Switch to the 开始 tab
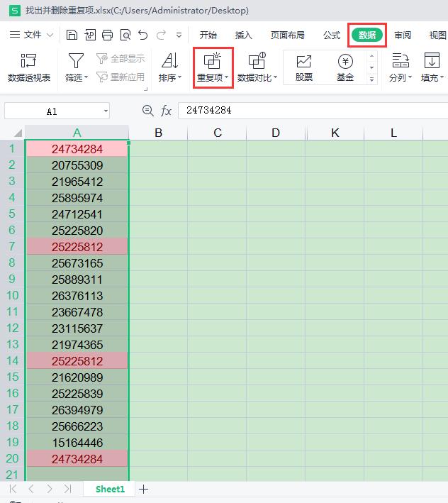Screen dimensions: 448x503 tap(208, 35)
